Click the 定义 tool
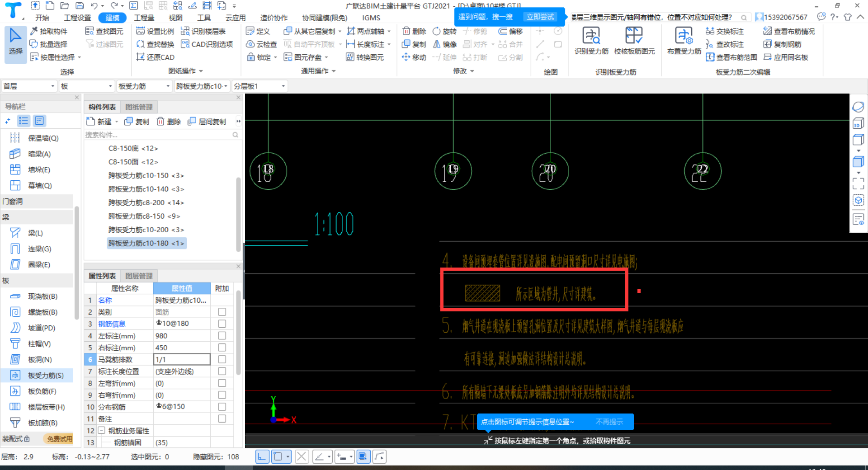The height and width of the screenshot is (470, 868). pos(258,31)
